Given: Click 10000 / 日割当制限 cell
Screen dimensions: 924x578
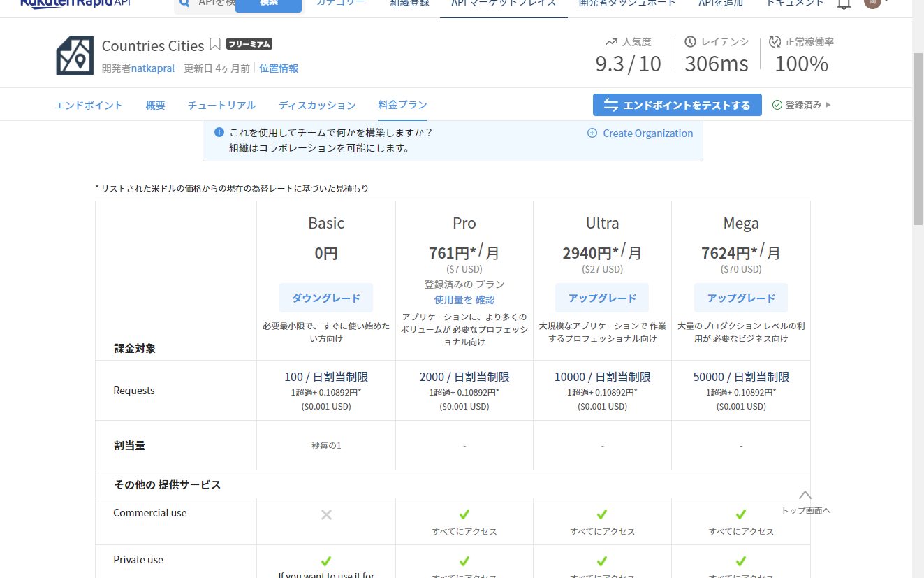Looking at the screenshot, I should 602,377.
